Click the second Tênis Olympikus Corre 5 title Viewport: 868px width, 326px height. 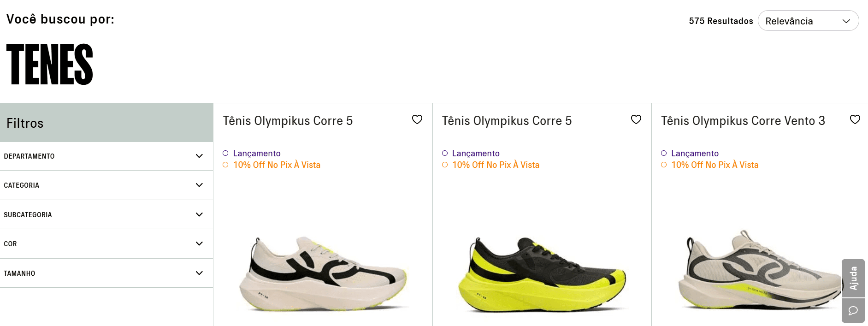(x=507, y=121)
